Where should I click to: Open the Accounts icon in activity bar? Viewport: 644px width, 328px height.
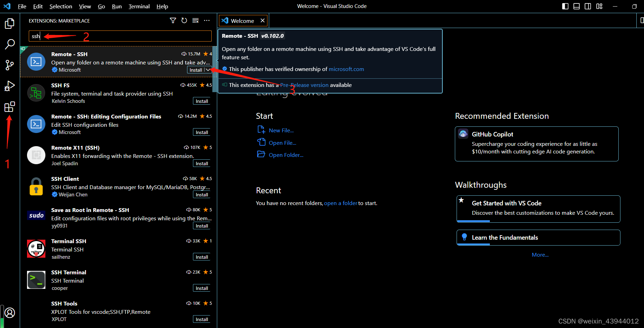10,313
